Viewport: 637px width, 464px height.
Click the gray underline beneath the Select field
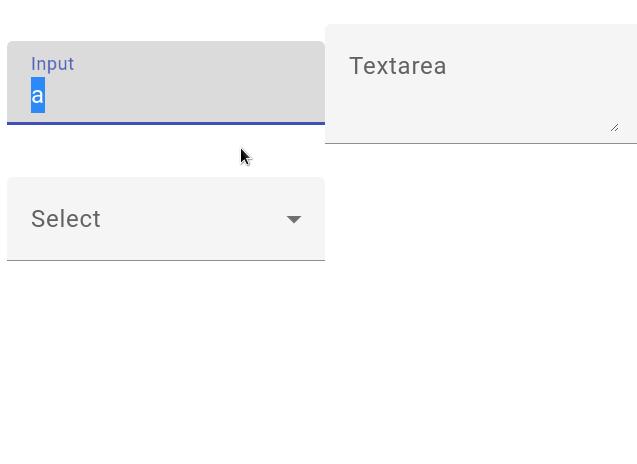pyautogui.click(x=166, y=260)
